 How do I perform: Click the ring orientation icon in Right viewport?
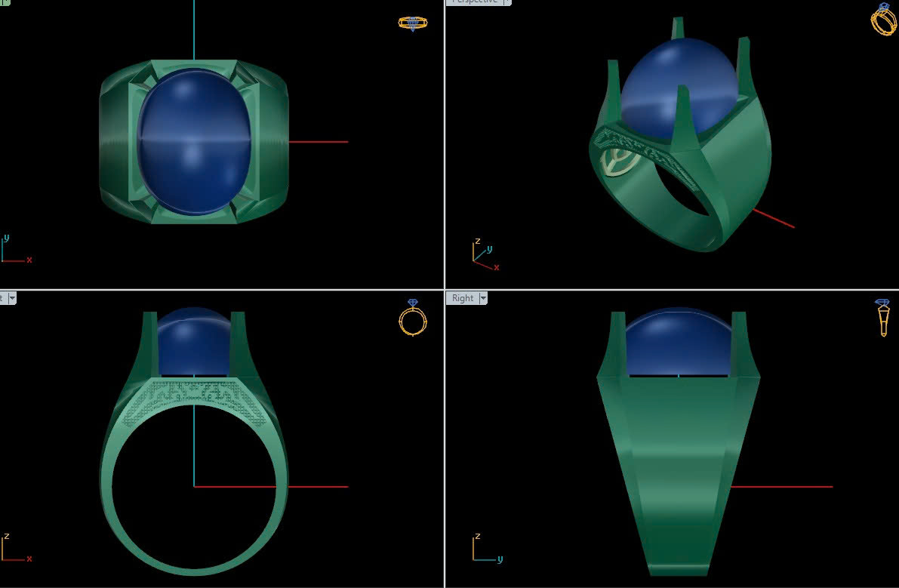[x=882, y=317]
